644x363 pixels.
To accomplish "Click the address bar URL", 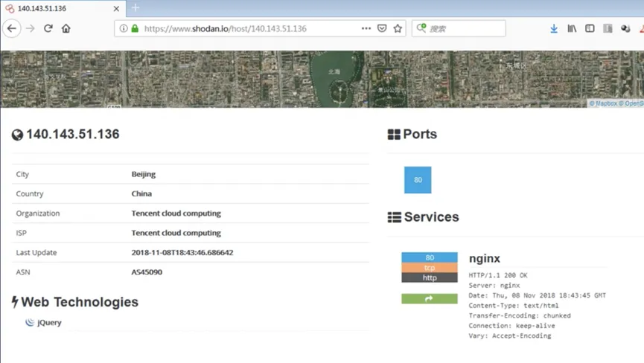I will coord(226,29).
